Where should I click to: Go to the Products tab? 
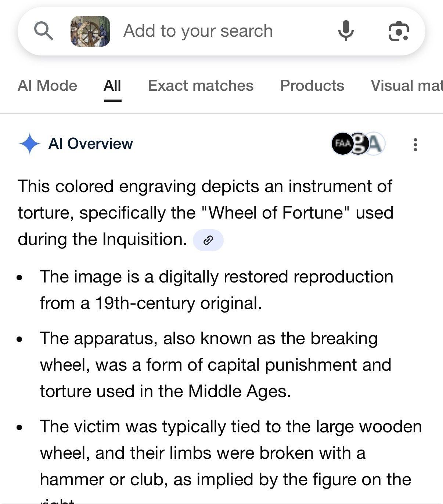[x=312, y=86]
